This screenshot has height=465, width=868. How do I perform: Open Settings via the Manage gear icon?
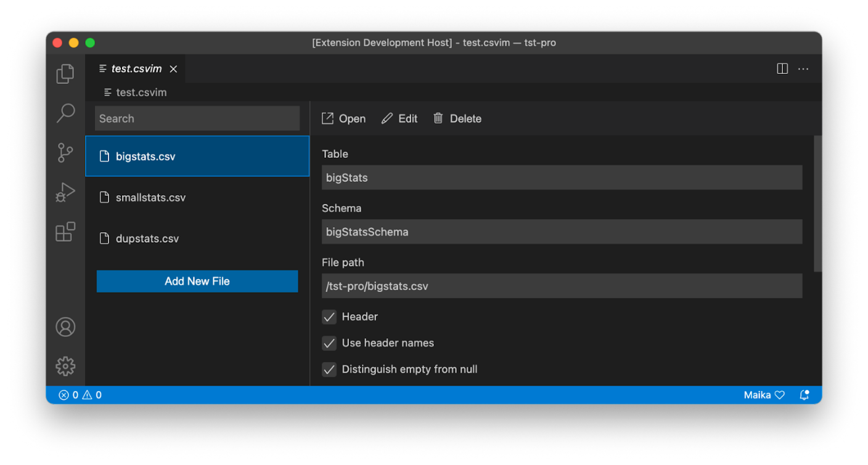65,366
